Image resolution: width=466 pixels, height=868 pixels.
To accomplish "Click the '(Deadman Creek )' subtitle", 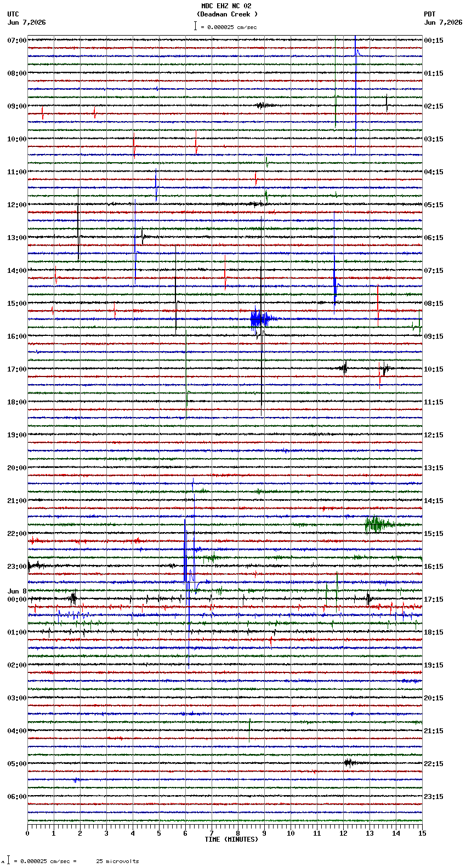I will tap(227, 14).
